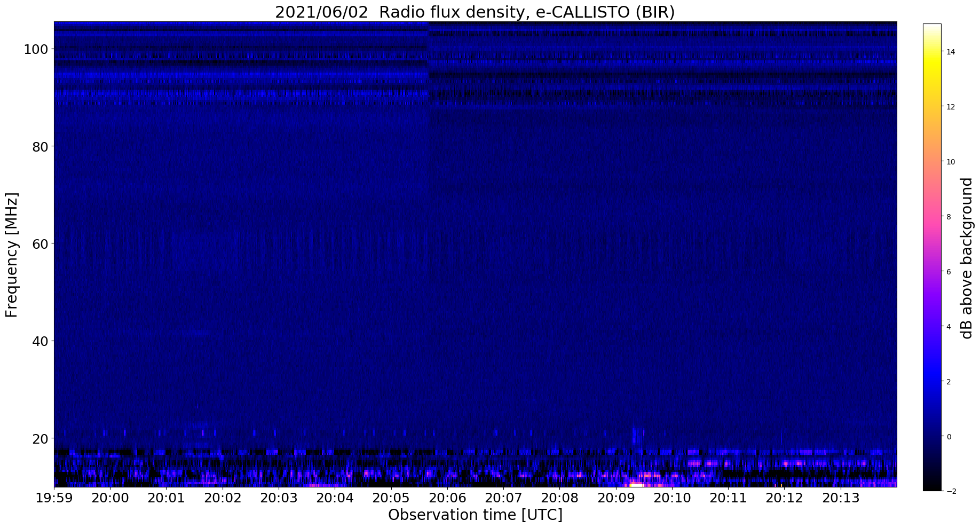Click the 20 MHz frequency tick label
The width and height of the screenshot is (980, 528).
tap(40, 439)
